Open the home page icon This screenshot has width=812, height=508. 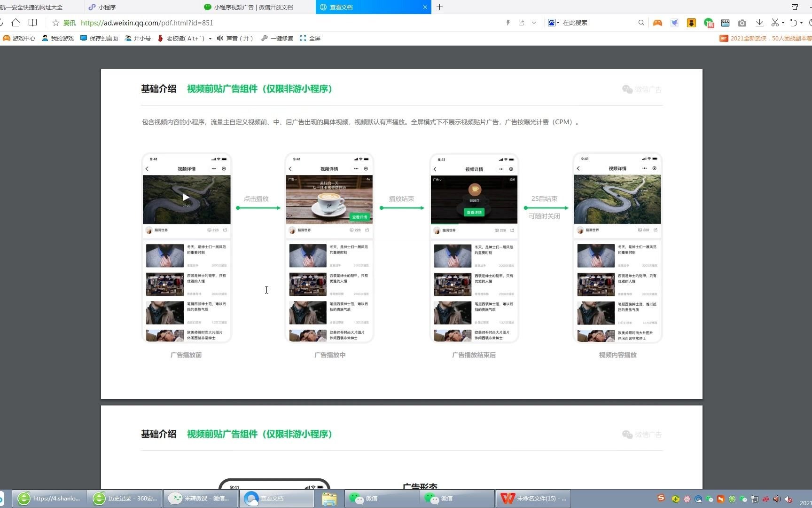pyautogui.click(x=16, y=23)
